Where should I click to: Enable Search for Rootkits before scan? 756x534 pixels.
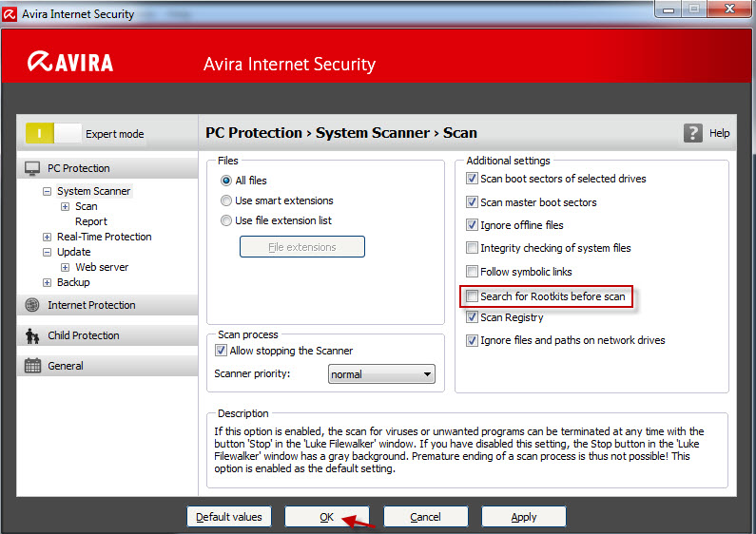pos(472,296)
